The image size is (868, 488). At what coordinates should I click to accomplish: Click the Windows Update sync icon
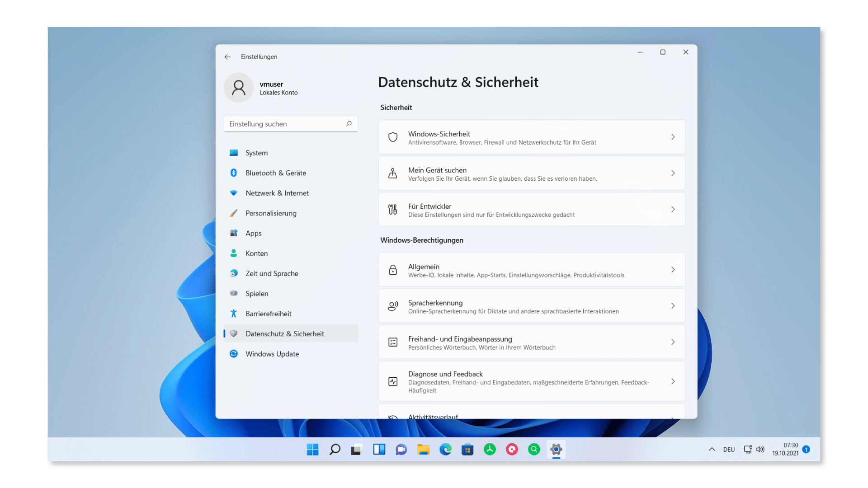(234, 354)
